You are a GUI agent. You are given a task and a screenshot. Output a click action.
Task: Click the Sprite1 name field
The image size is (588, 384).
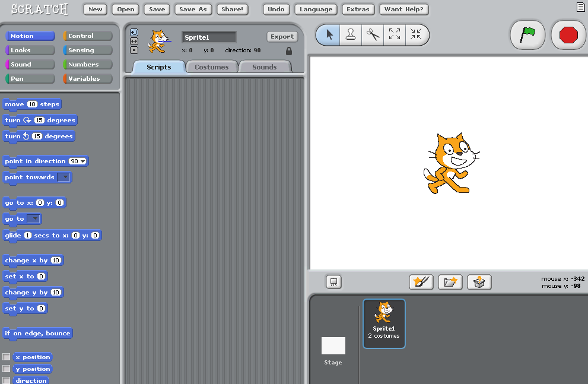point(209,37)
